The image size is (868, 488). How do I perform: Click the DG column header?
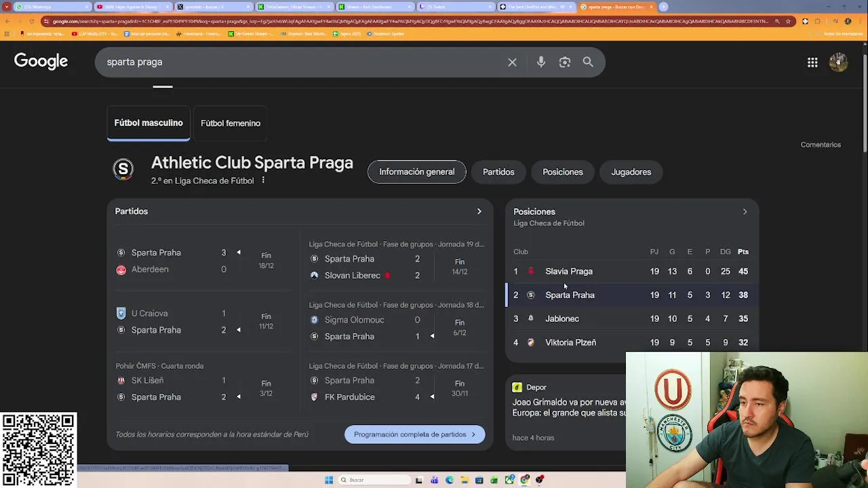[x=726, y=251]
